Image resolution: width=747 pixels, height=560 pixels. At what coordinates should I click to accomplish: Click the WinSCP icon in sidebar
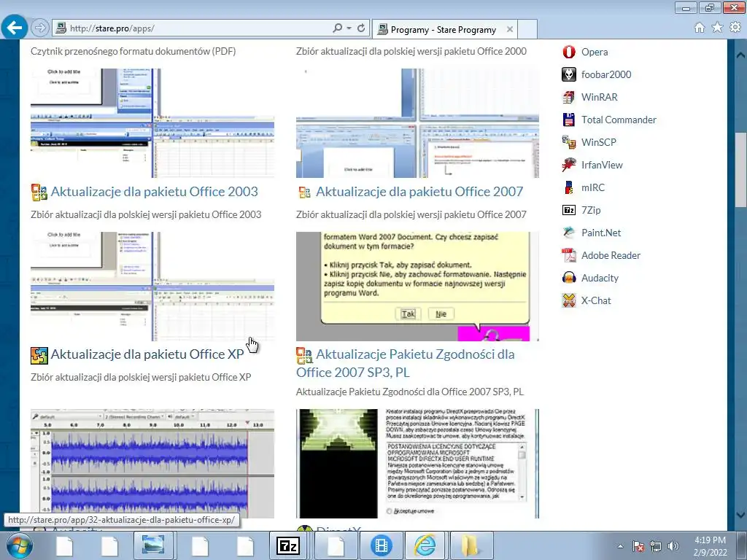tap(569, 142)
